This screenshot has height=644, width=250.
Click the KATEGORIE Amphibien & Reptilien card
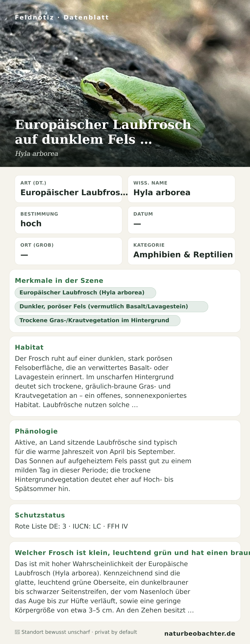point(181,251)
